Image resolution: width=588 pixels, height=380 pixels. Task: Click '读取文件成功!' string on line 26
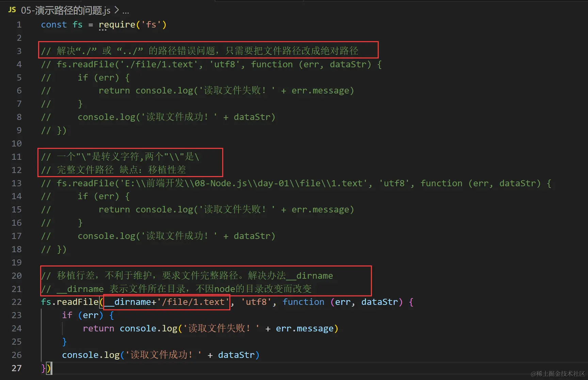163,355
